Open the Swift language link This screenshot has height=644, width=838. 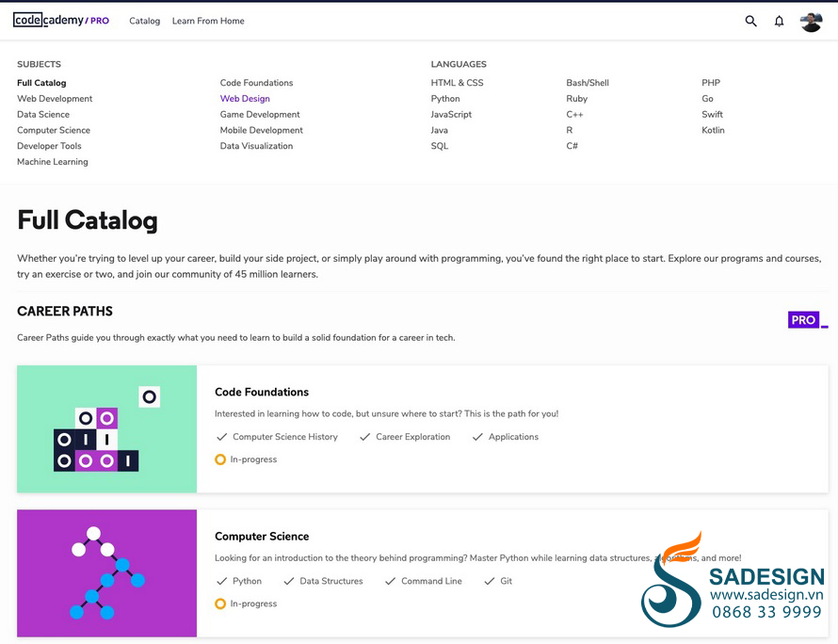pos(712,114)
